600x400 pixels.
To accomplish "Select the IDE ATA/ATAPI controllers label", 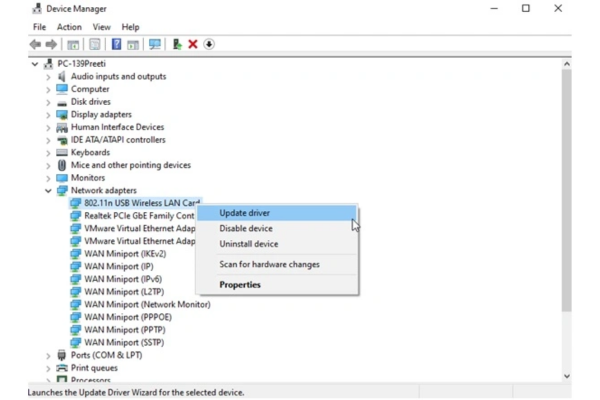I will (x=118, y=140).
